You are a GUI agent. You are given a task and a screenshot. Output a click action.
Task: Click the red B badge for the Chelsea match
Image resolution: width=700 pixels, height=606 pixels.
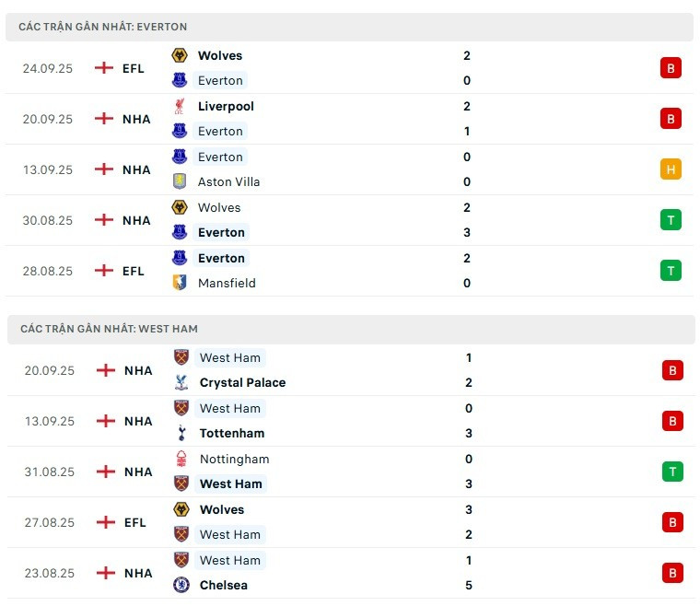tap(672, 573)
